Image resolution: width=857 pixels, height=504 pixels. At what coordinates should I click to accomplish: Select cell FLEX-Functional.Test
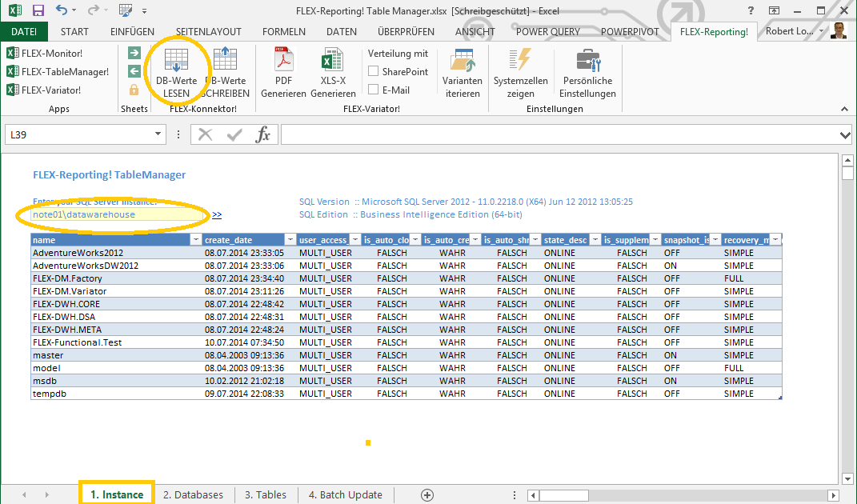[x=116, y=342]
